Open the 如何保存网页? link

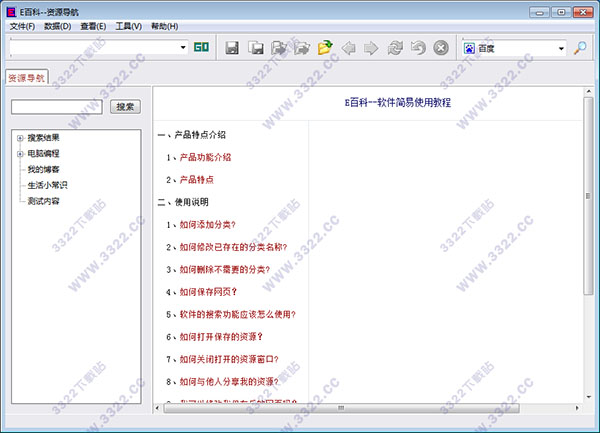pyautogui.click(x=208, y=292)
